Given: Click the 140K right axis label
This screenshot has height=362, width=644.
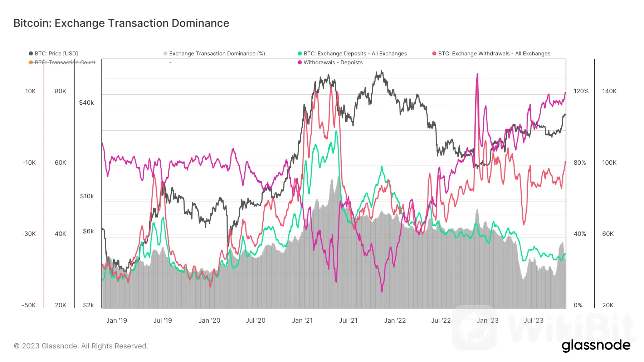Looking at the screenshot, I should click(x=609, y=91).
